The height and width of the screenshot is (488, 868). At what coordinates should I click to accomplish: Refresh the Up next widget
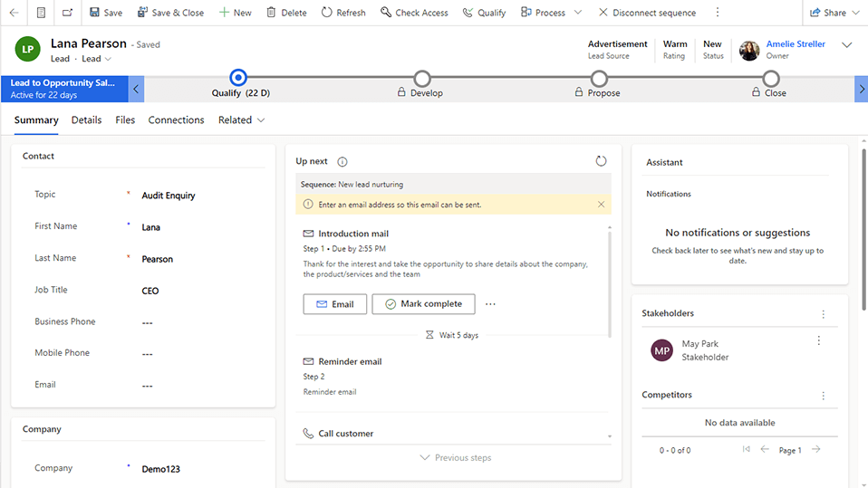coord(601,161)
